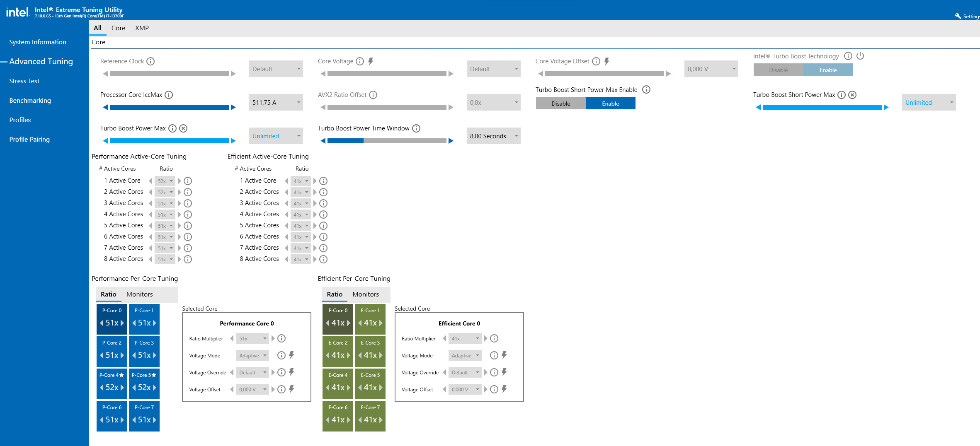Open Performance Core 0 Voltage Mode Adaptive dropdown
This screenshot has width=980, height=446.
tap(252, 355)
